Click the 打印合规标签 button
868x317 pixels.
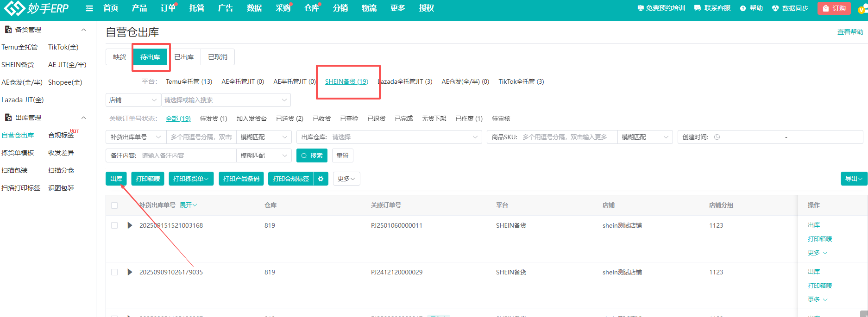coord(291,179)
